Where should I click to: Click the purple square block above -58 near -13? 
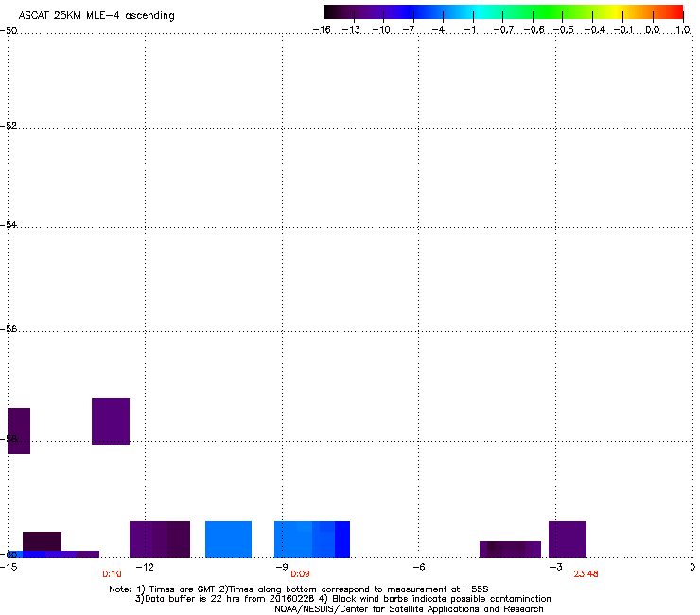click(111, 421)
